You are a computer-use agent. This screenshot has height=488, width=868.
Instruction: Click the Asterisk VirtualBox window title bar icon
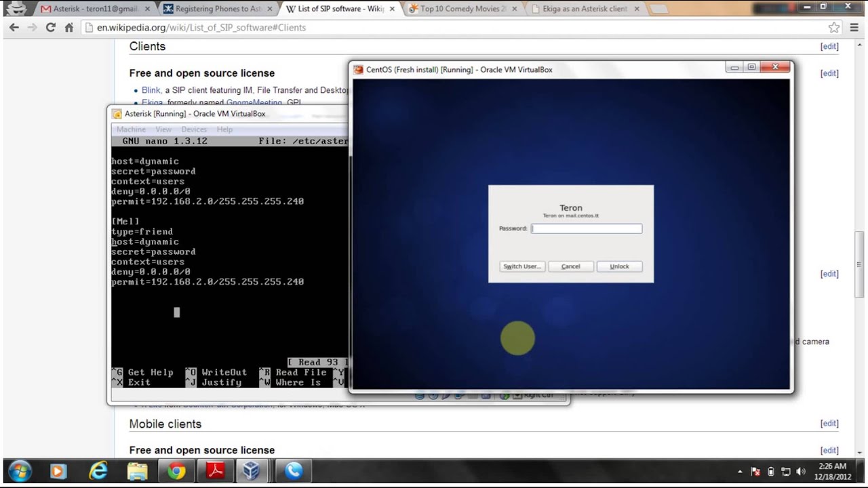[117, 114]
